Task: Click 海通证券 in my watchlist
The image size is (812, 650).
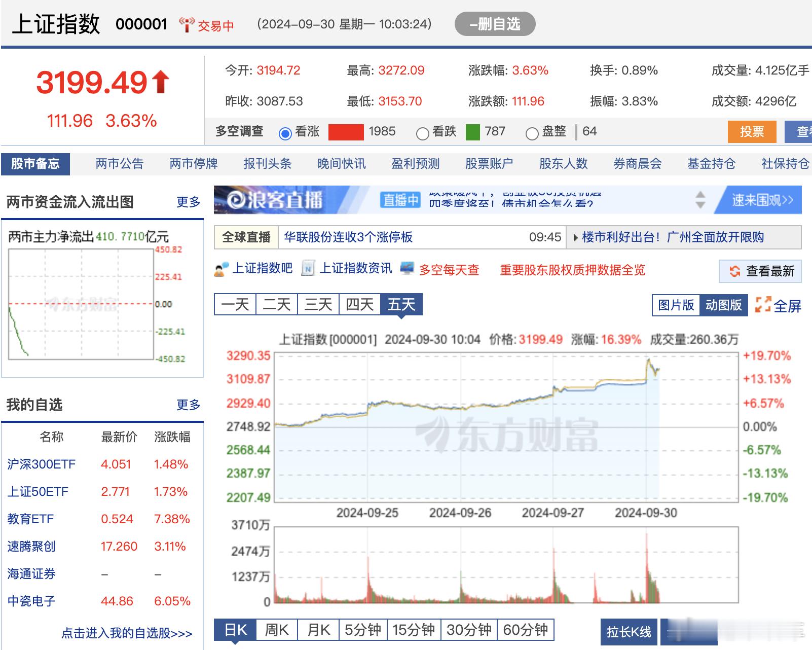Action: pyautogui.click(x=31, y=574)
